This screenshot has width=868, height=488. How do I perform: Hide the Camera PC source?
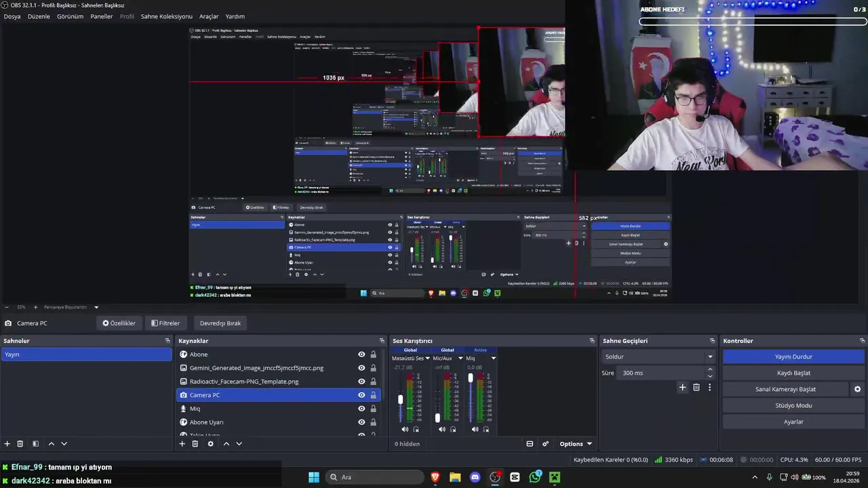[361, 395]
